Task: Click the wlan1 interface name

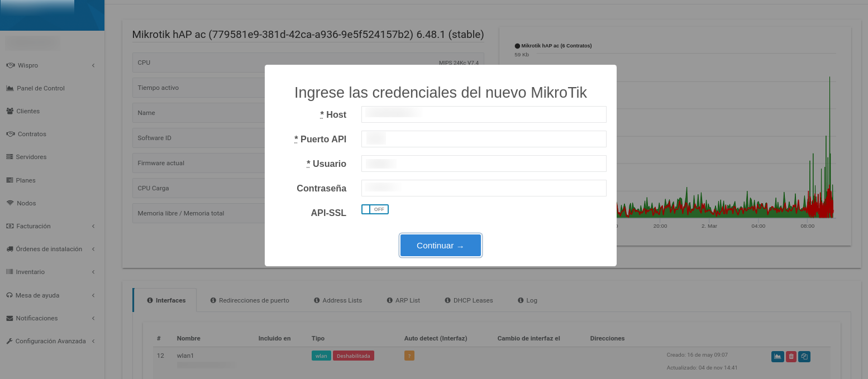Action: (x=185, y=356)
